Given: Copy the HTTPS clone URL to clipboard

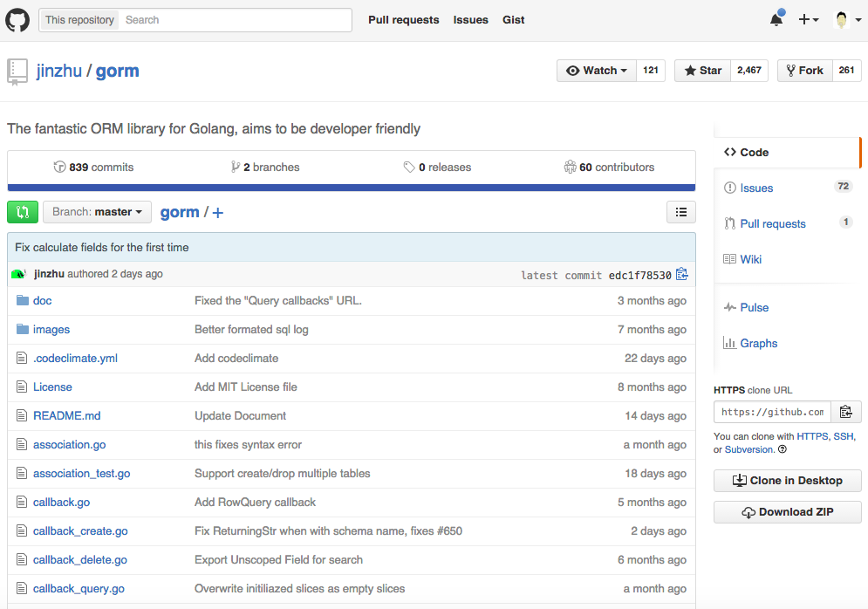Looking at the screenshot, I should (x=846, y=412).
